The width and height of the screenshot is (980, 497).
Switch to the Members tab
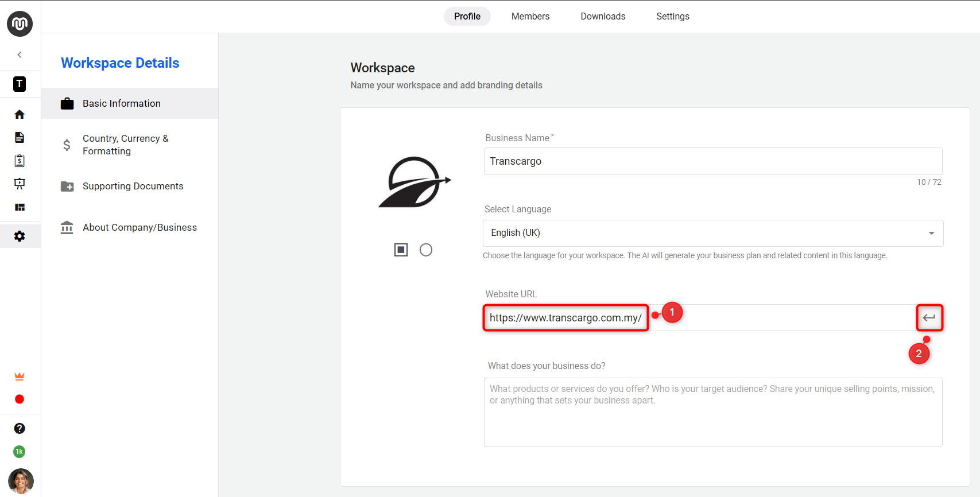coord(530,16)
